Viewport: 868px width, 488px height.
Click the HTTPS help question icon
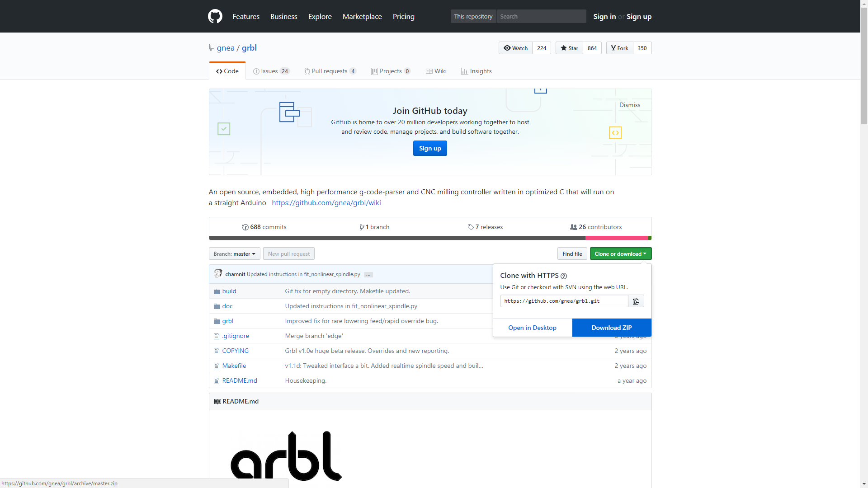tap(564, 276)
